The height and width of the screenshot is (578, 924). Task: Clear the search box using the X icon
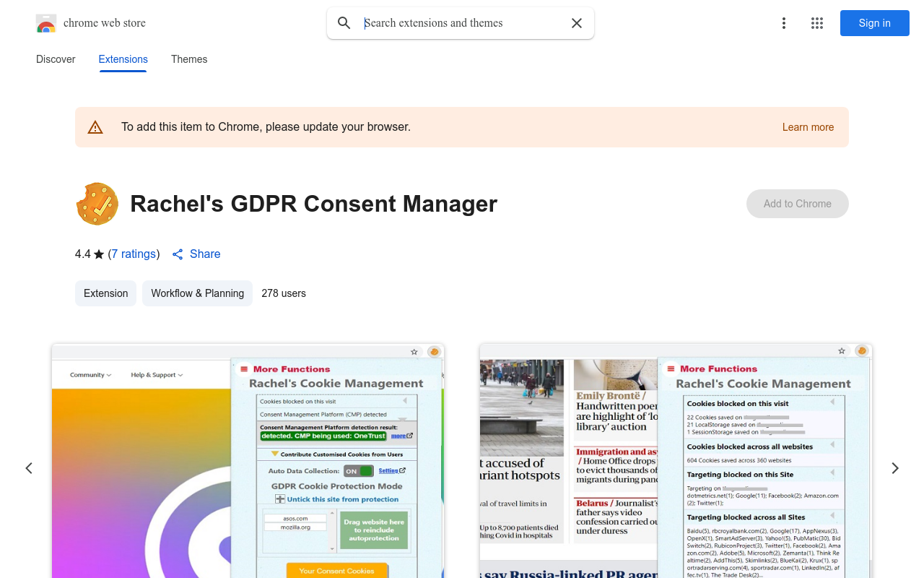click(x=577, y=23)
